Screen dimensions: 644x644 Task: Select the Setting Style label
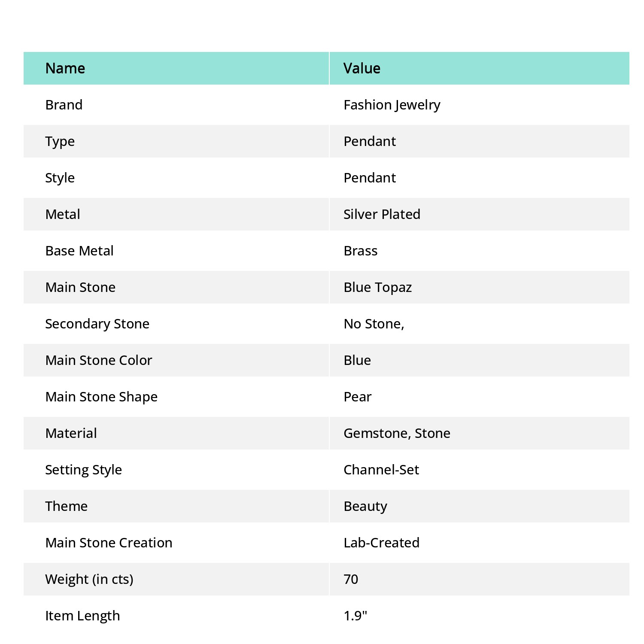click(x=84, y=470)
